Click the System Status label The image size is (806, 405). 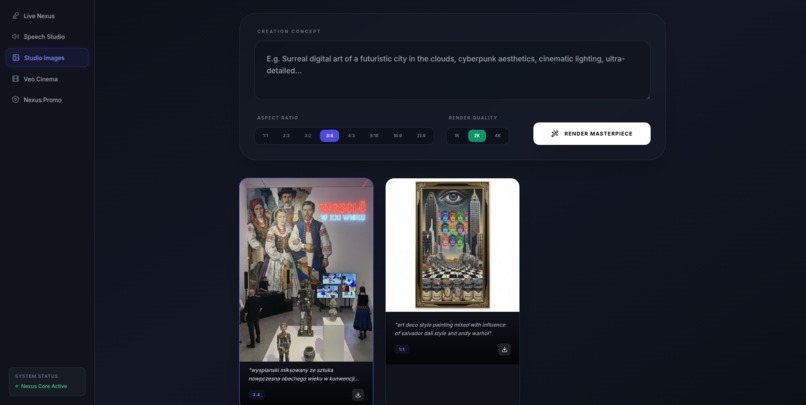pos(36,376)
